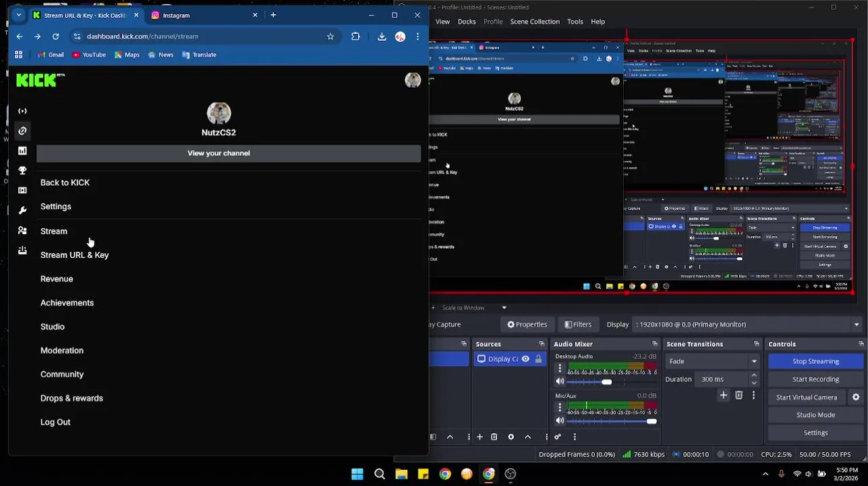Click Start Recording in OBS
This screenshot has width=868, height=486.
(x=815, y=379)
